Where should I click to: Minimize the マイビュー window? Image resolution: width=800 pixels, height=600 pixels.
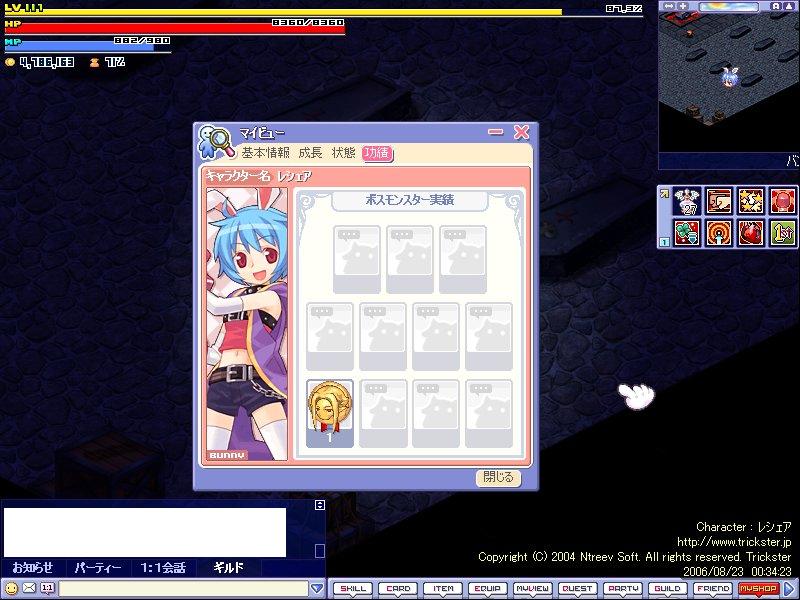(495, 132)
